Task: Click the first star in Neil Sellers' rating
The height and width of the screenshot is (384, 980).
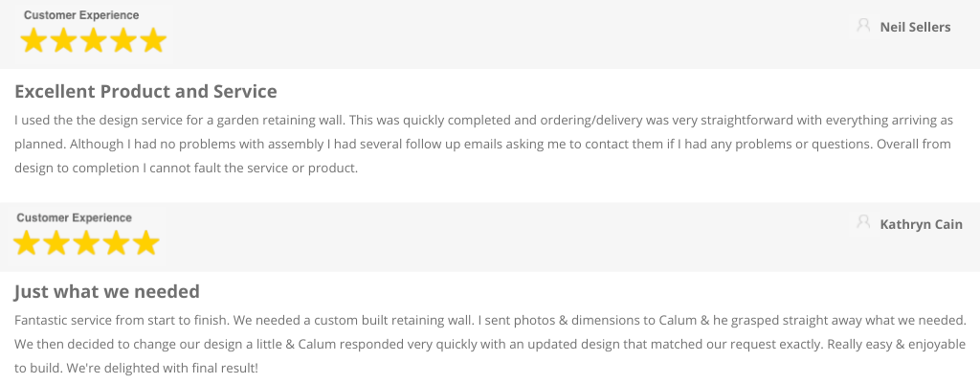Action: [33, 41]
